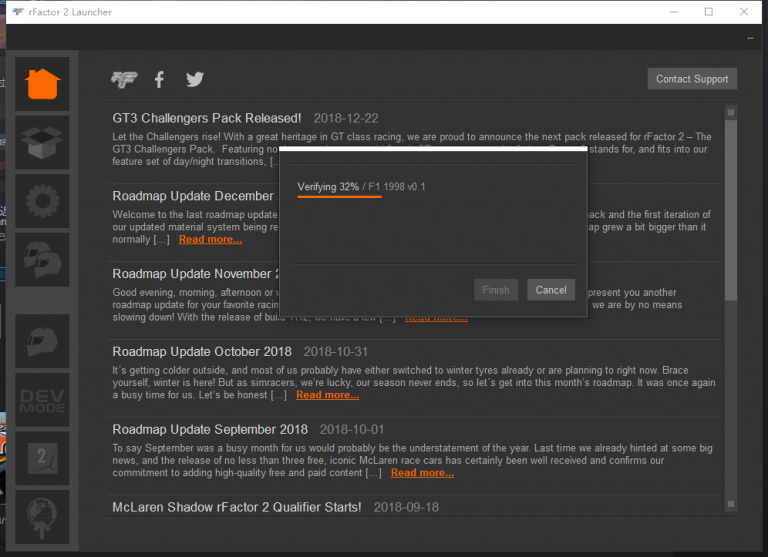Click the orange Verifying progress bar
The width and height of the screenshot is (768, 557).
[339, 197]
